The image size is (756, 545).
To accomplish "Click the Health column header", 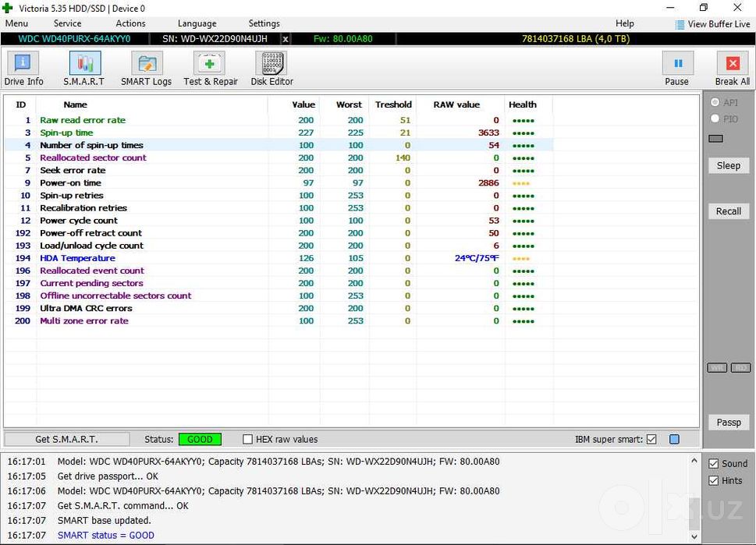I will [523, 104].
